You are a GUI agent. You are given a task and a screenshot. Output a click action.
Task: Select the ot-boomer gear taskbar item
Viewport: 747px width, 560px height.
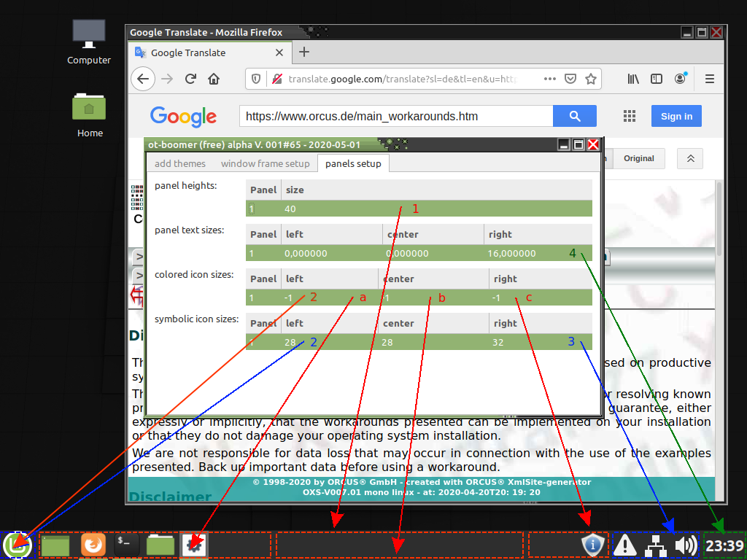194,545
